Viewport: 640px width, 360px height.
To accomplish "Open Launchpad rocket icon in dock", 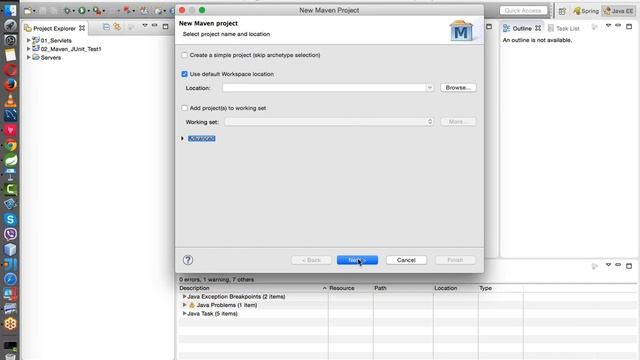I will click(x=10, y=25).
